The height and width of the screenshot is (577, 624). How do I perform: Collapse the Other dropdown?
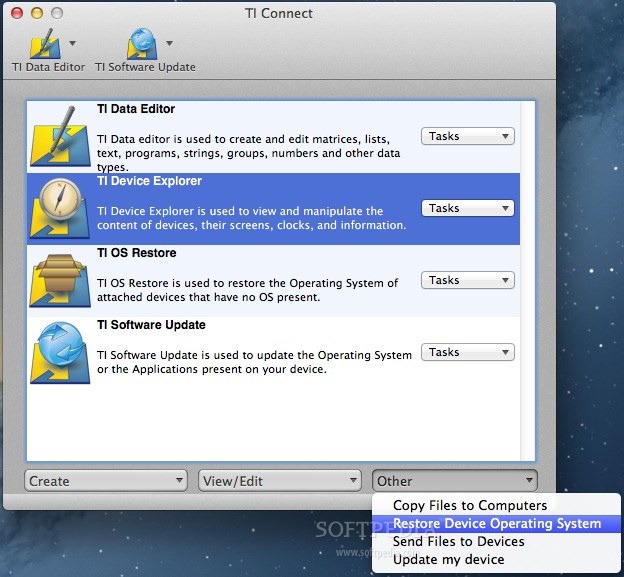[454, 481]
